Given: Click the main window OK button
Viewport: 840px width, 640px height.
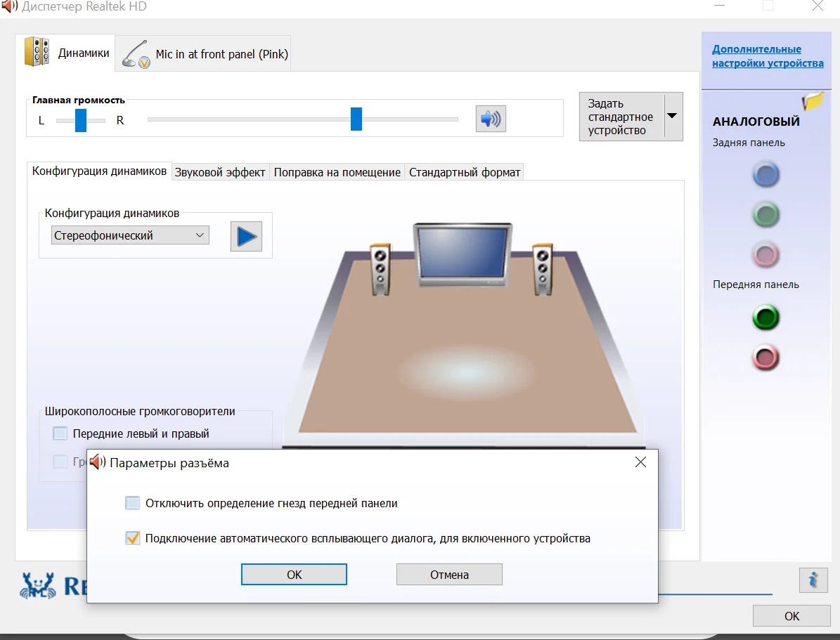Looking at the screenshot, I should [791, 616].
